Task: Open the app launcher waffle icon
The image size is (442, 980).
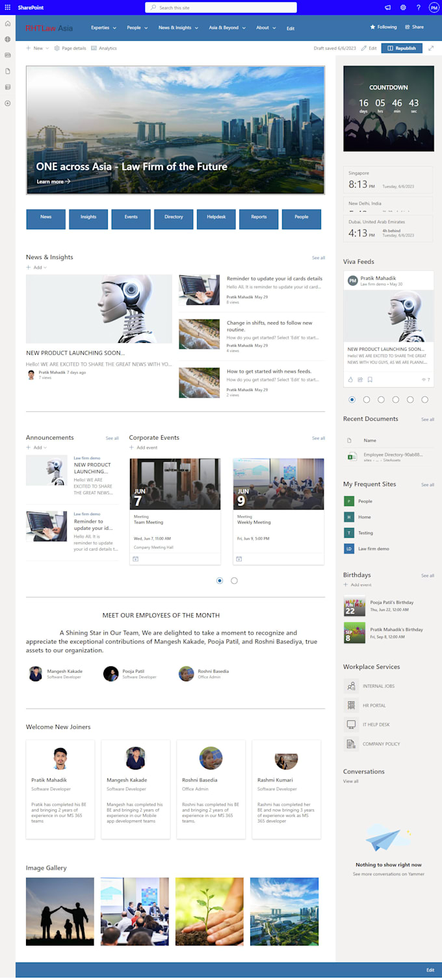Action: (x=8, y=7)
